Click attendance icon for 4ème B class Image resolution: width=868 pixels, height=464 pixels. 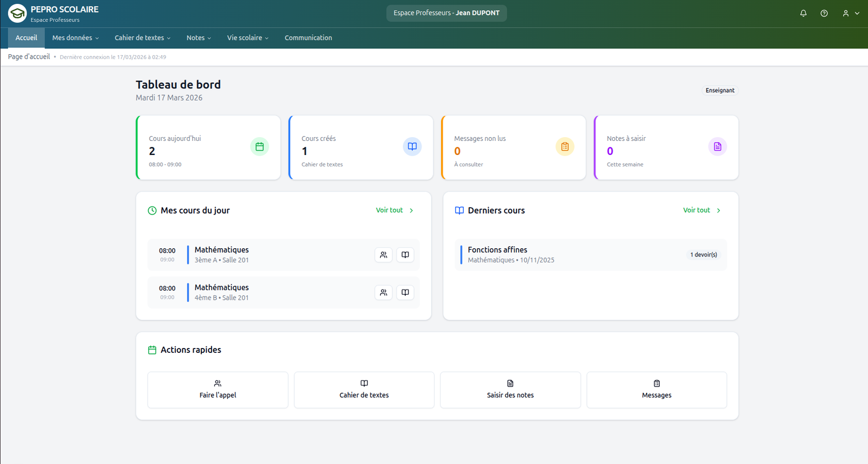click(384, 293)
